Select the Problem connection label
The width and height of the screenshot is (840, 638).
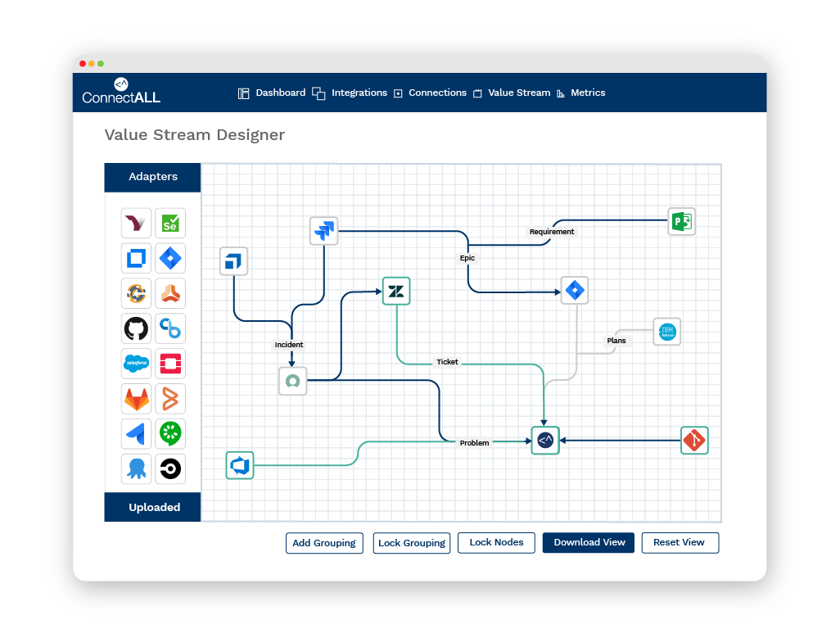tap(474, 443)
